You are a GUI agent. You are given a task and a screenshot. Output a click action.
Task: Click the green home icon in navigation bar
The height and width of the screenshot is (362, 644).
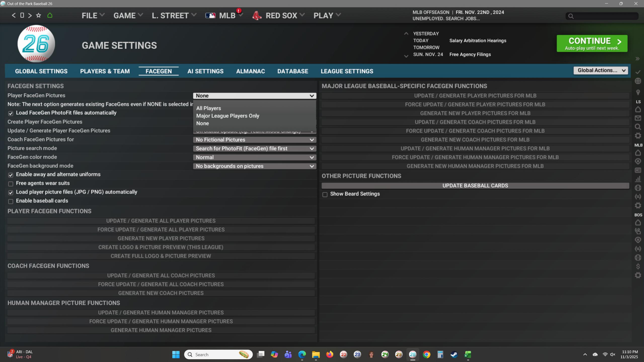[x=50, y=15]
